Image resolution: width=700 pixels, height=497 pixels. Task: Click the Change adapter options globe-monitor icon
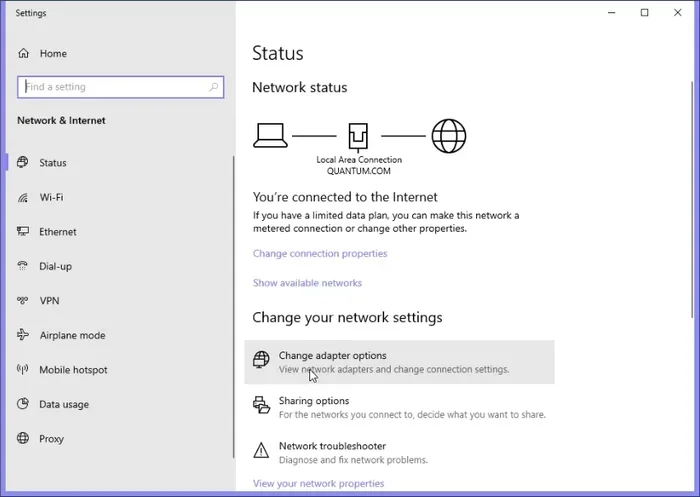point(261,359)
